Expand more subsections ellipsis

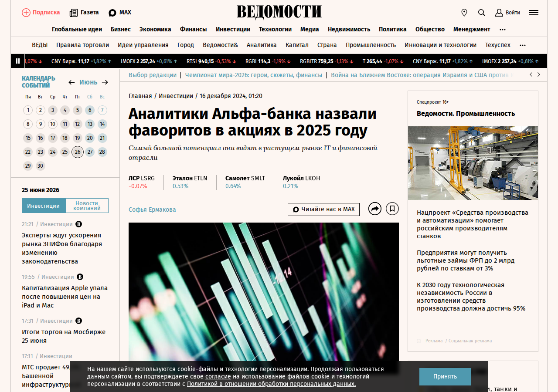[523, 45]
